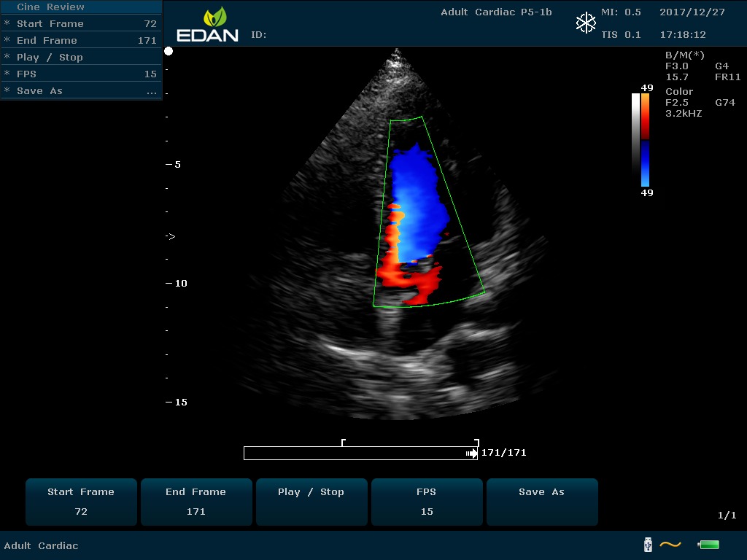The height and width of the screenshot is (560, 747).
Task: Click the white focus dot on depth scale
Action: (169, 51)
